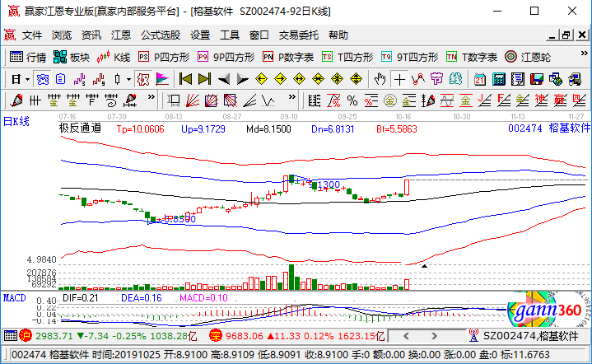Click the red staircase 9 icon

pyautogui.click(x=99, y=80)
